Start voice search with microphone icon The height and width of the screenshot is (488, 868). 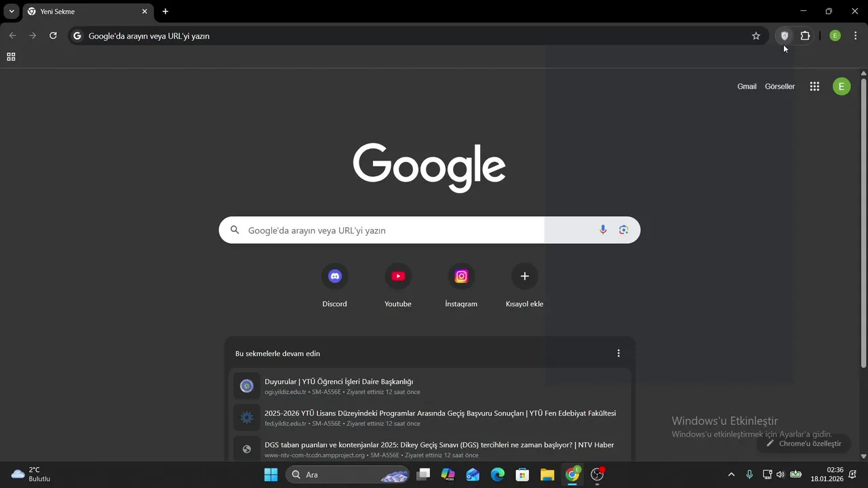point(603,230)
